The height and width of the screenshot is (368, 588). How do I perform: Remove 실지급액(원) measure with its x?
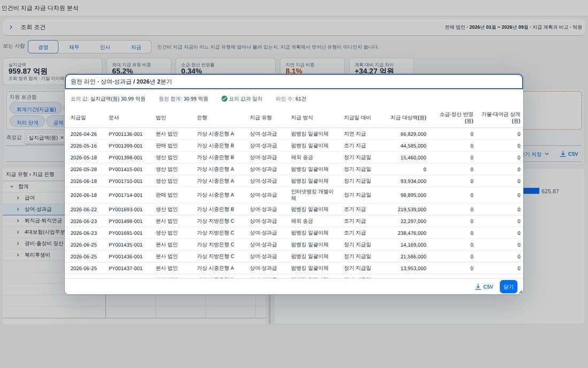[62, 137]
